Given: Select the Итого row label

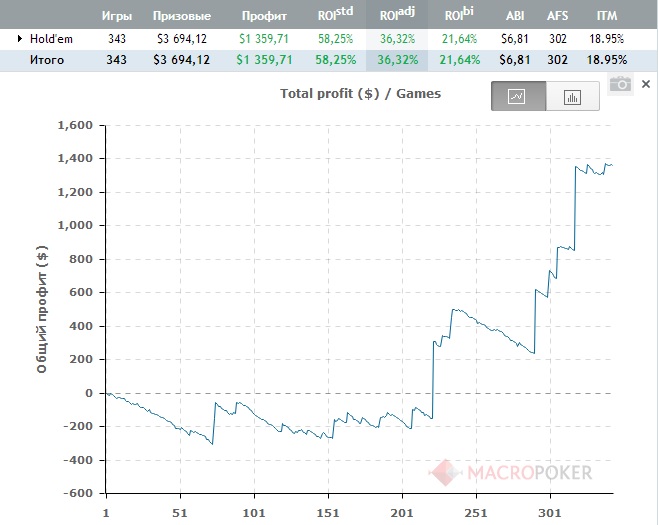Looking at the screenshot, I should tap(47, 60).
